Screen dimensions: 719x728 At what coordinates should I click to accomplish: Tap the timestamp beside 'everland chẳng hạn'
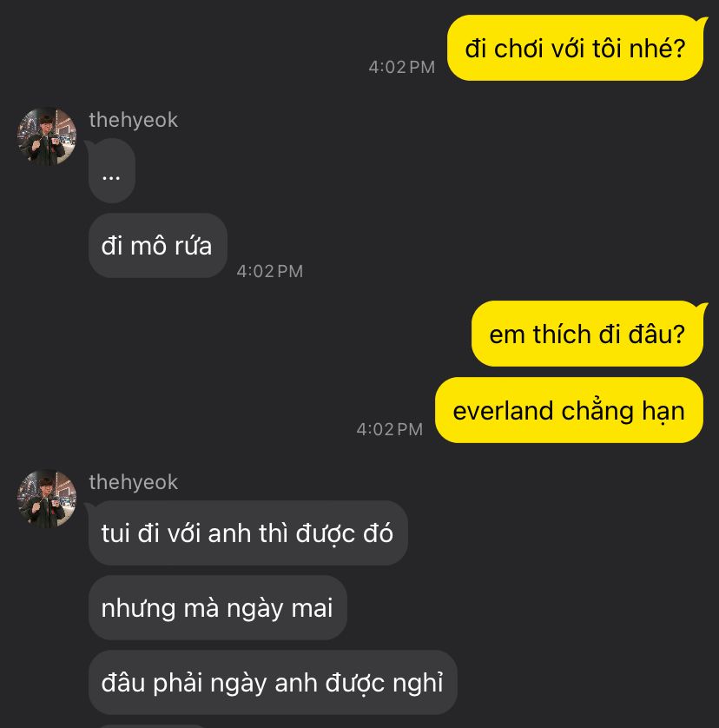pos(389,429)
